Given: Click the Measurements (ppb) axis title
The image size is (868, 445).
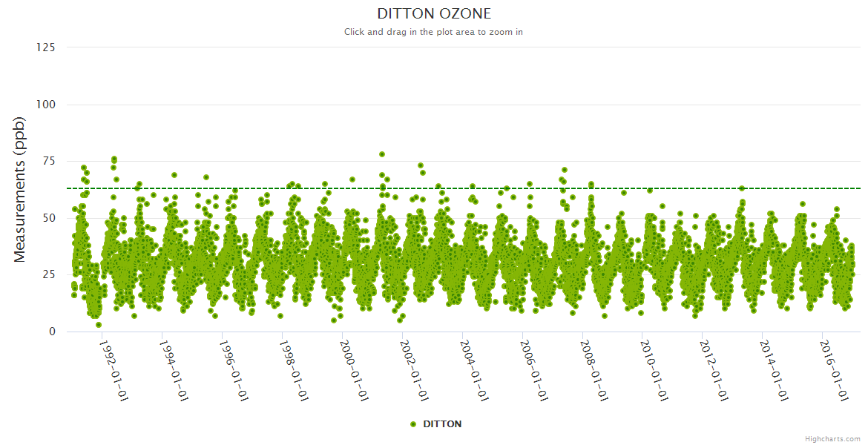Looking at the screenshot, I should 20,189.
